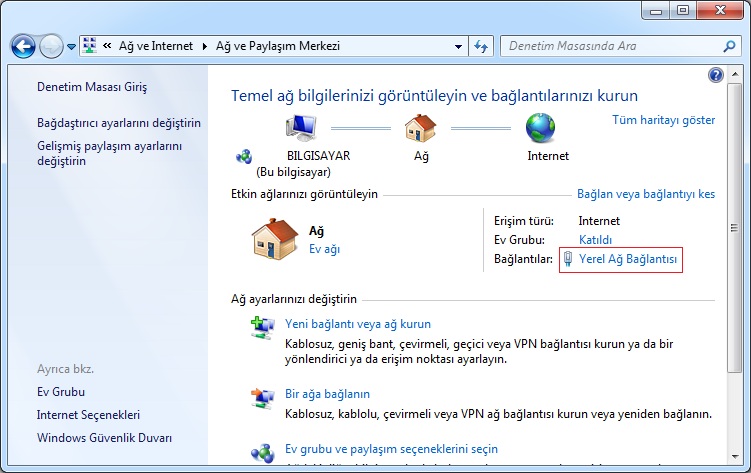Click the refresh button beside address bar

[x=481, y=46]
